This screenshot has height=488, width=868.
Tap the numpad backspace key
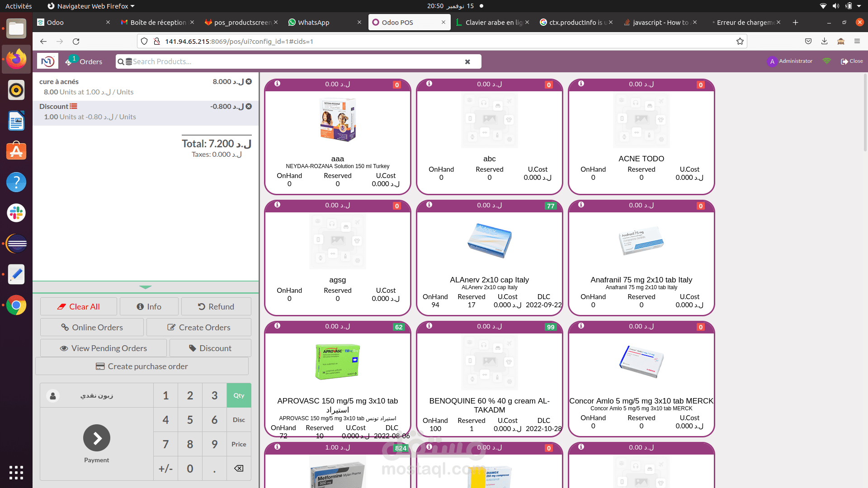point(239,469)
